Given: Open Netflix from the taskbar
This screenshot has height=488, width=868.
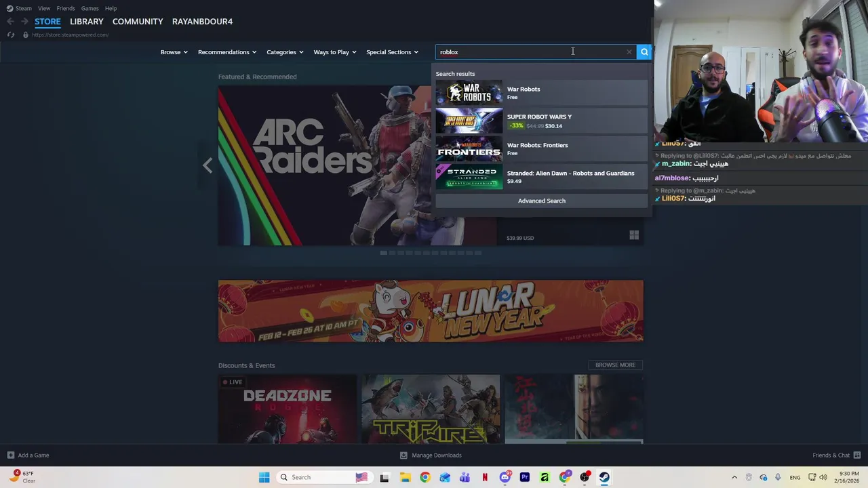Looking at the screenshot, I should tap(485, 477).
